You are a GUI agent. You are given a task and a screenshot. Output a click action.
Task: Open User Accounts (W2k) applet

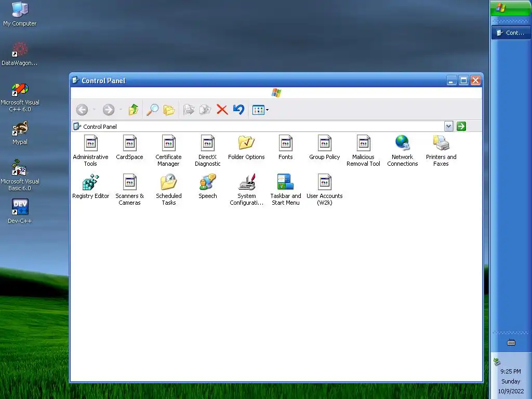tap(324, 190)
